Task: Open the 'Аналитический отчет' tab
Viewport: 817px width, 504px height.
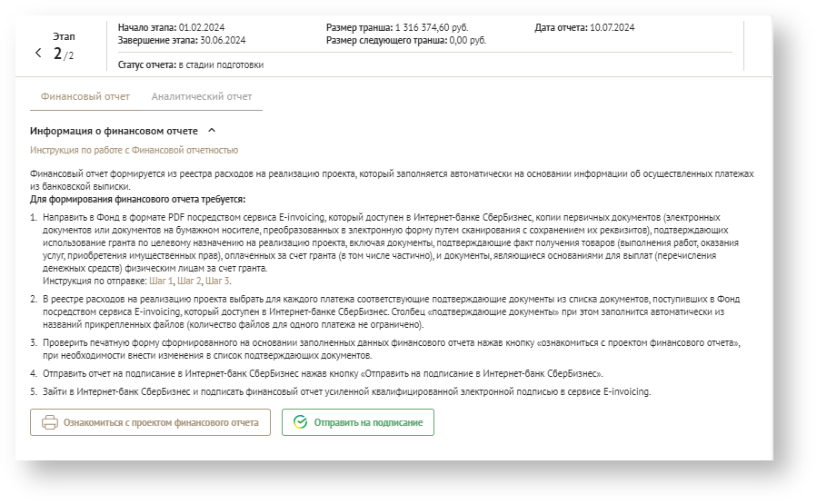Action: tap(202, 96)
